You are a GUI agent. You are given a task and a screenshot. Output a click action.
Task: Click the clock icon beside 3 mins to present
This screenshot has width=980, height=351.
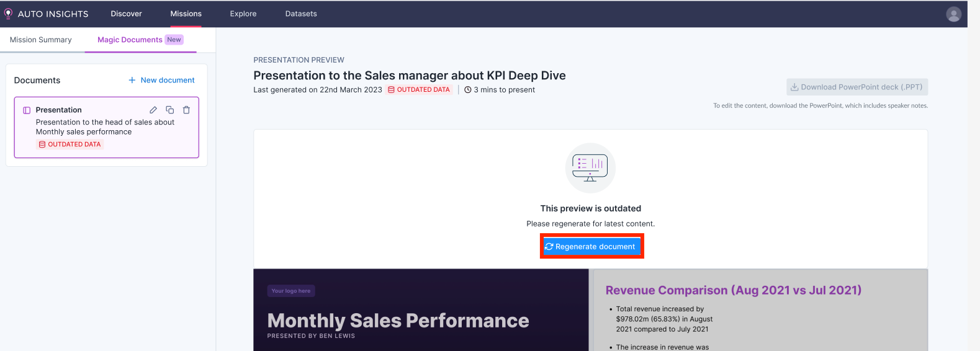[x=468, y=90]
